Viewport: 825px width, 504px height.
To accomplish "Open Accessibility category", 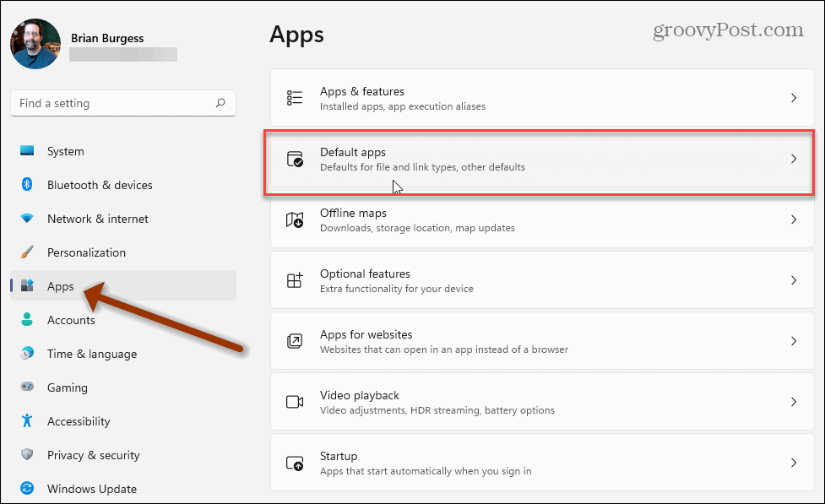I will point(123,420).
